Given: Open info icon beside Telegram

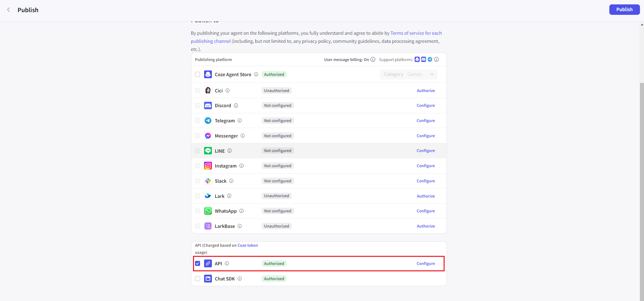Looking at the screenshot, I should [x=239, y=121].
